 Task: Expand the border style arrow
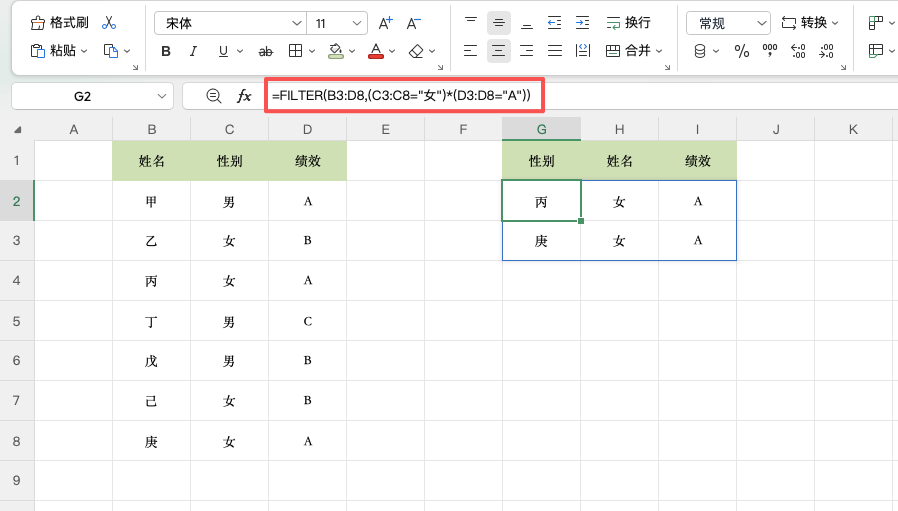(x=312, y=51)
